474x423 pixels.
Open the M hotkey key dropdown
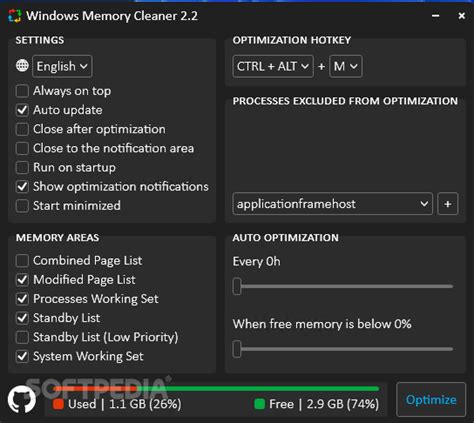point(346,66)
